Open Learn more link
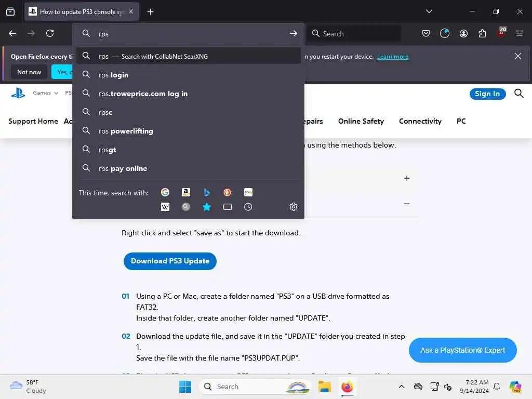This screenshot has width=532, height=399. [393, 57]
